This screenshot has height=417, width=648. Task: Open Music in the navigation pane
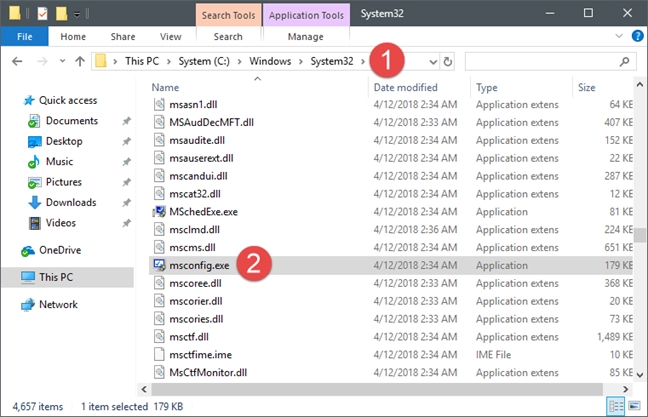click(x=59, y=162)
